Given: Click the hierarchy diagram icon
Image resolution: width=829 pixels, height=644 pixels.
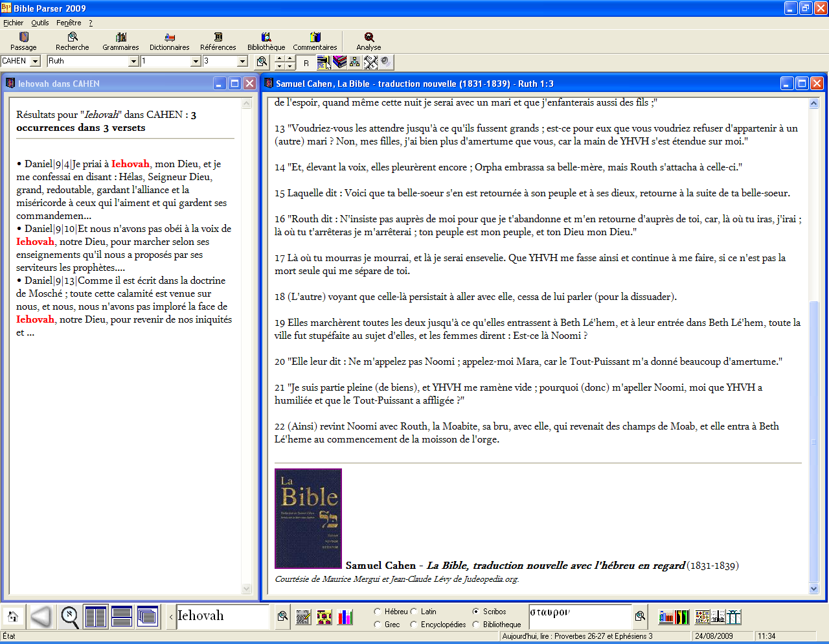Looking at the screenshot, I should (x=355, y=62).
